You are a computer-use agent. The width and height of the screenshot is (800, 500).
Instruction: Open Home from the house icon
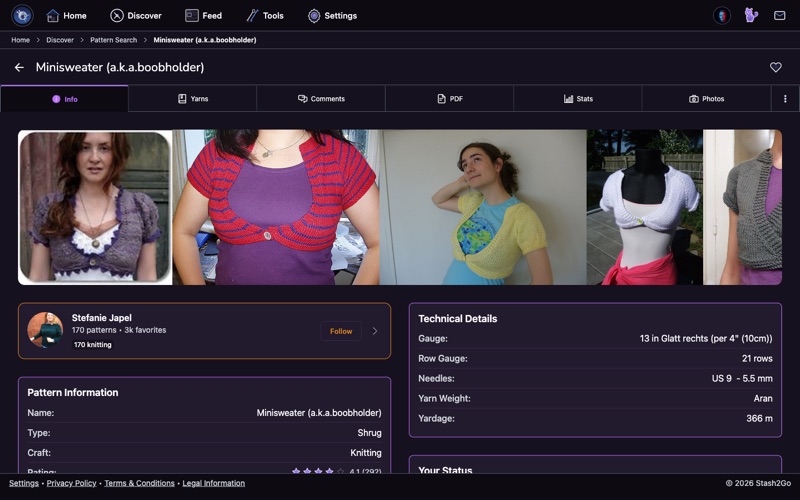point(66,16)
